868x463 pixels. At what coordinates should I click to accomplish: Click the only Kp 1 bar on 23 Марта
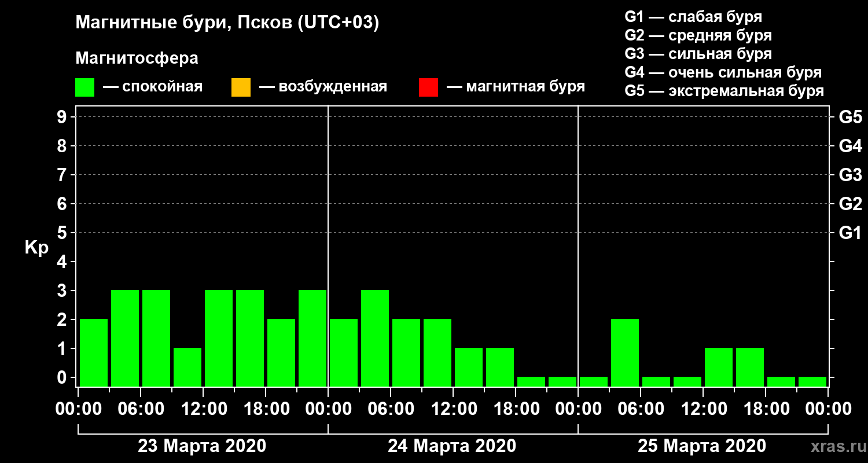pyautogui.click(x=187, y=367)
